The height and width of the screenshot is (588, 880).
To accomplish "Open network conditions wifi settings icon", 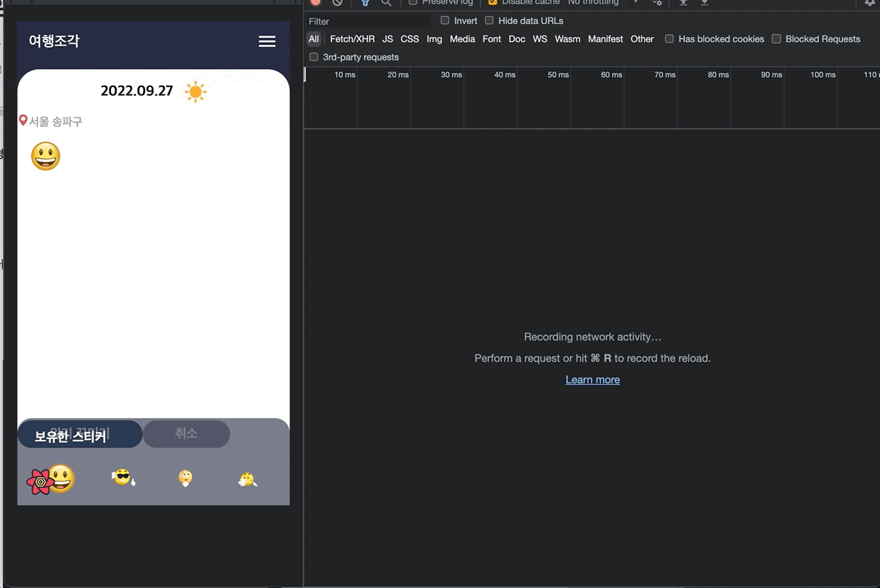I will (657, 2).
